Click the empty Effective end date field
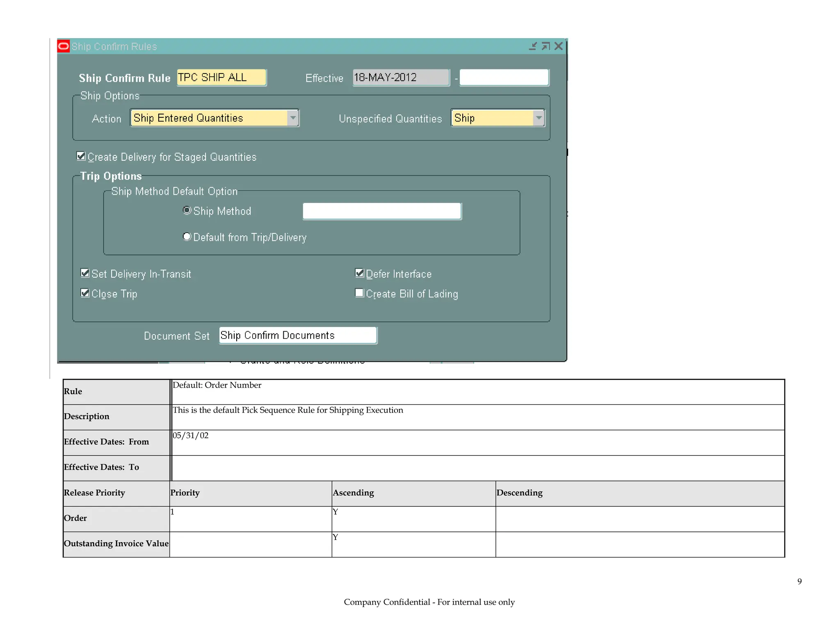The image size is (840, 630). click(x=504, y=78)
